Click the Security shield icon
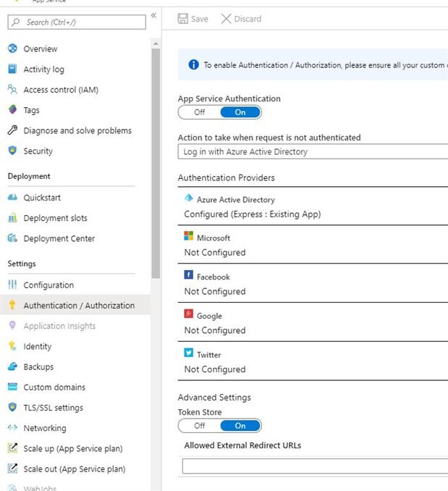 click(x=12, y=151)
